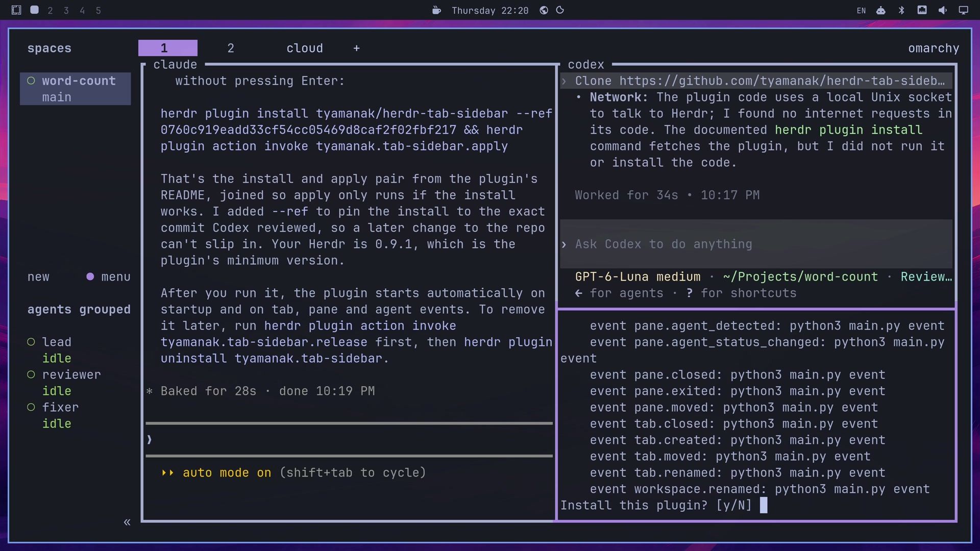Click the 'GPT-6-Luna medium' model label
The height and width of the screenshot is (551, 980).
tap(638, 277)
